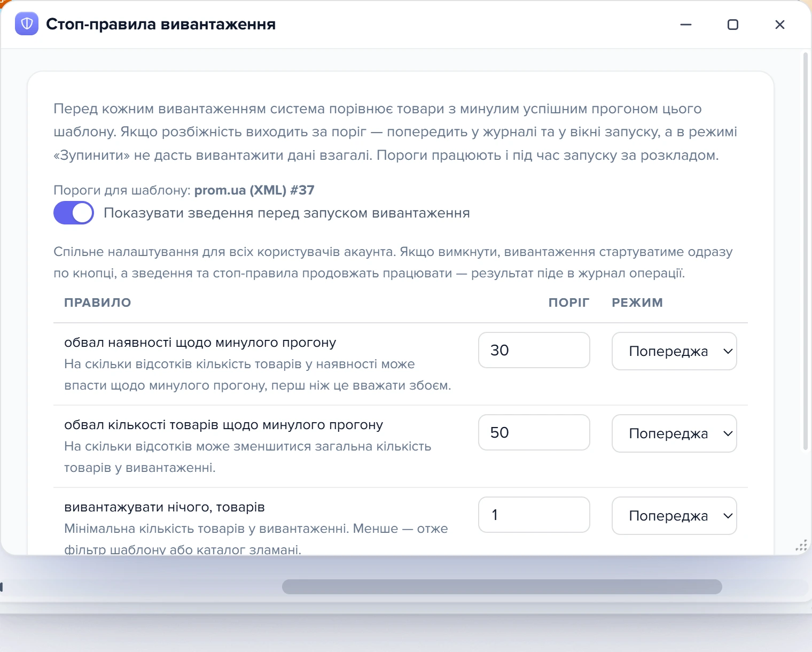812x652 pixels.
Task: Open the mode dropdown for обвал наявності rule
Action: [674, 351]
